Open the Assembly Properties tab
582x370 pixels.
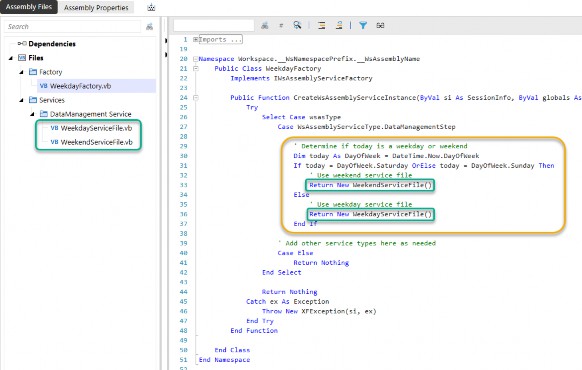pyautogui.click(x=96, y=7)
